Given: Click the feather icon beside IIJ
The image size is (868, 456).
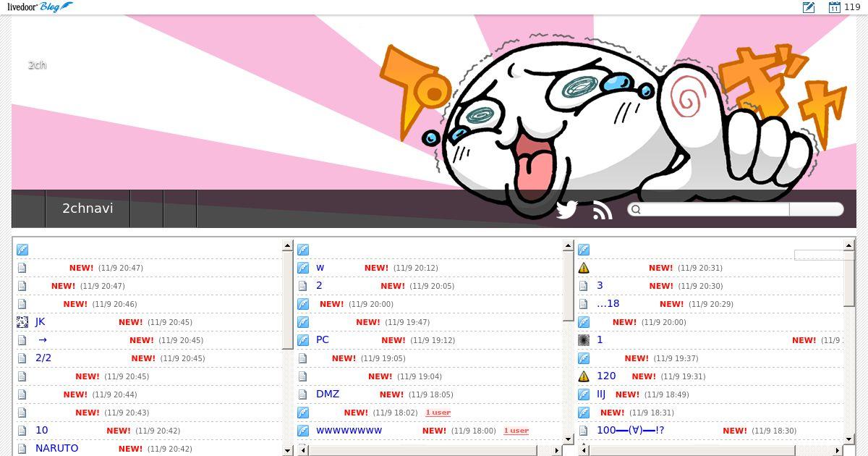Looking at the screenshot, I should point(584,394).
